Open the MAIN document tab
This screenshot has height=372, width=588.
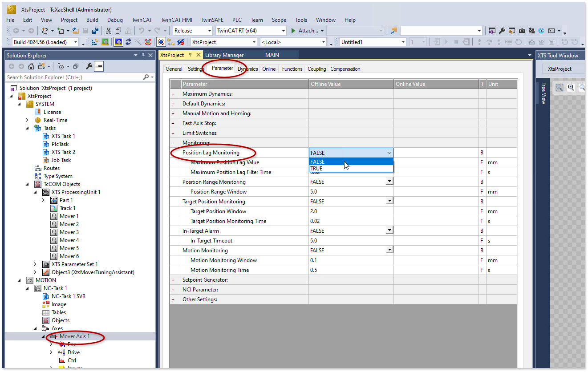click(272, 55)
